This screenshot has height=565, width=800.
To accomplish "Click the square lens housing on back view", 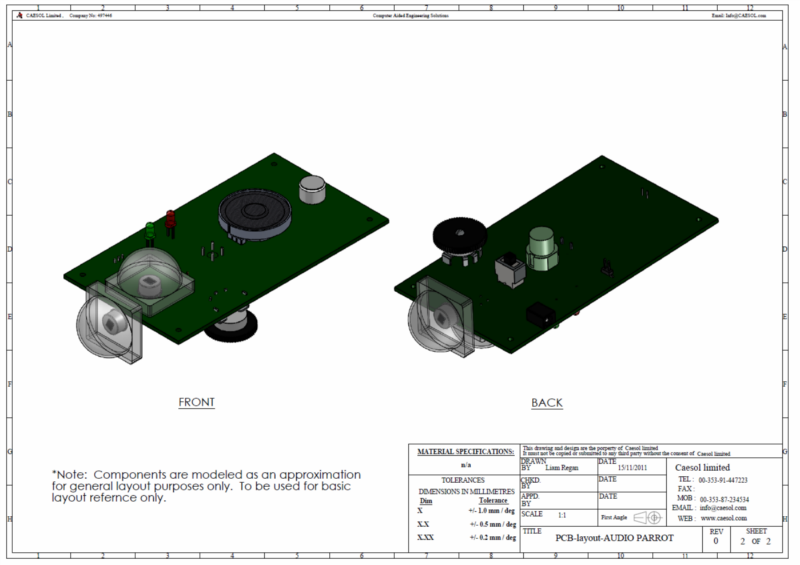I will click(x=443, y=317).
